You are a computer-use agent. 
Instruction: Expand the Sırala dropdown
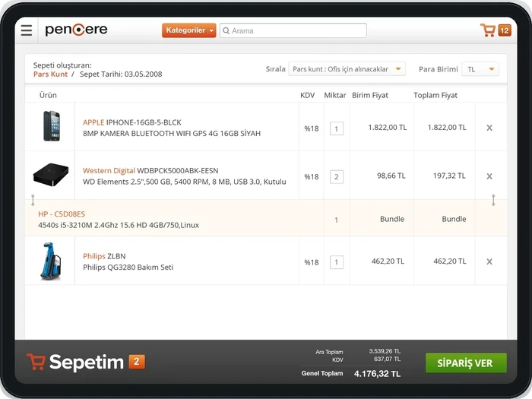(347, 69)
